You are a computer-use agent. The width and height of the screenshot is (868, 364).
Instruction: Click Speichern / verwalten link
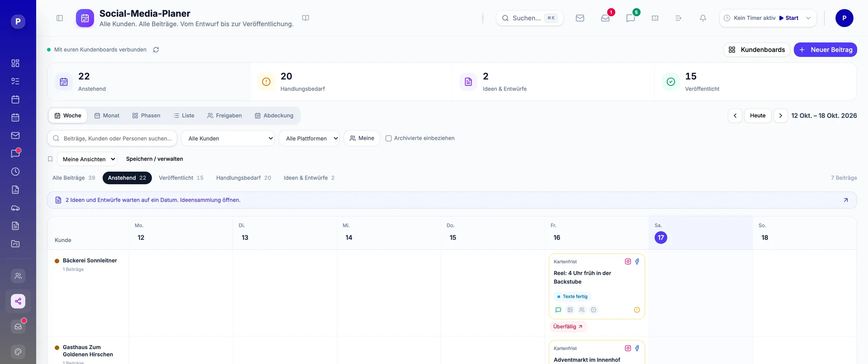[155, 159]
